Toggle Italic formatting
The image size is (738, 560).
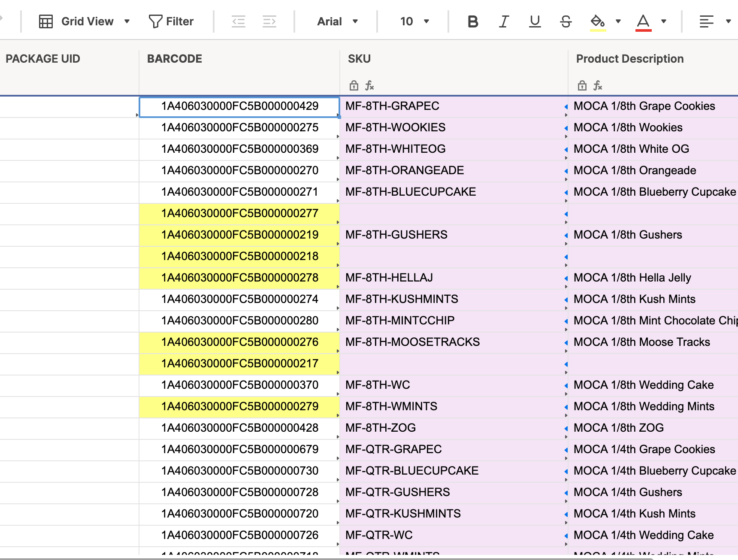[504, 21]
